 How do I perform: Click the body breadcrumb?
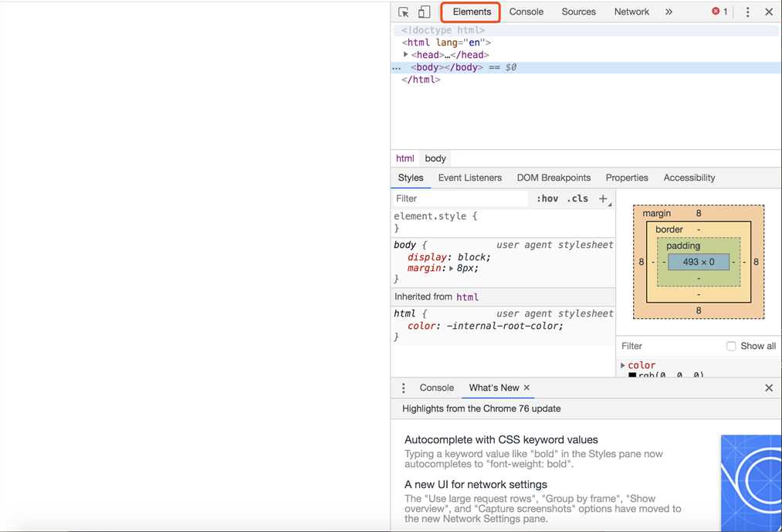[435, 158]
